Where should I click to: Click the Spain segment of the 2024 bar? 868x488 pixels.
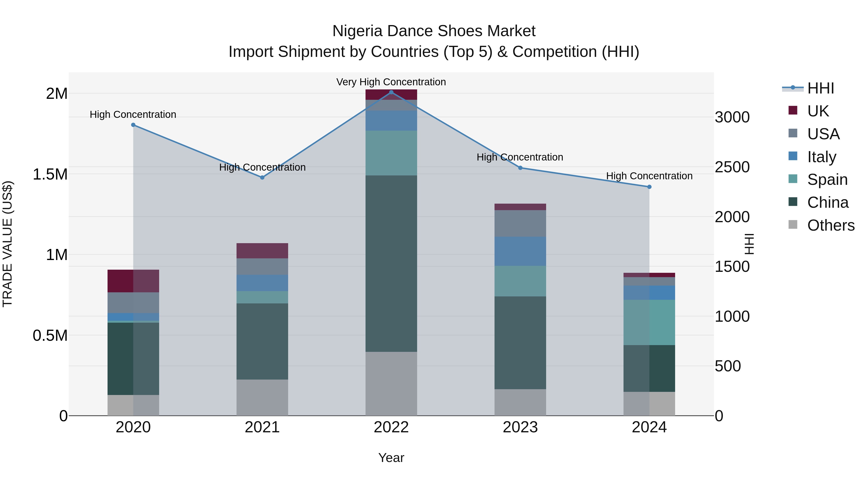[649, 322]
